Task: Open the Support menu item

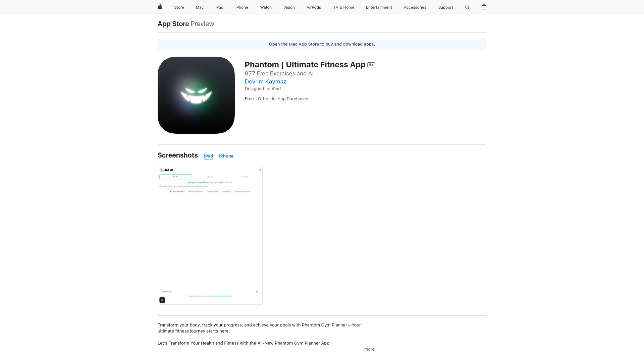Action: click(445, 7)
